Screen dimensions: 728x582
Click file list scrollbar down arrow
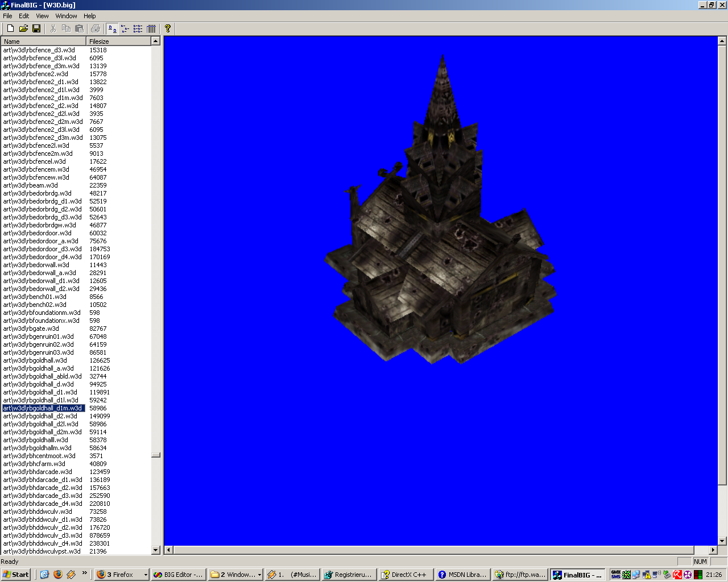[x=156, y=550]
